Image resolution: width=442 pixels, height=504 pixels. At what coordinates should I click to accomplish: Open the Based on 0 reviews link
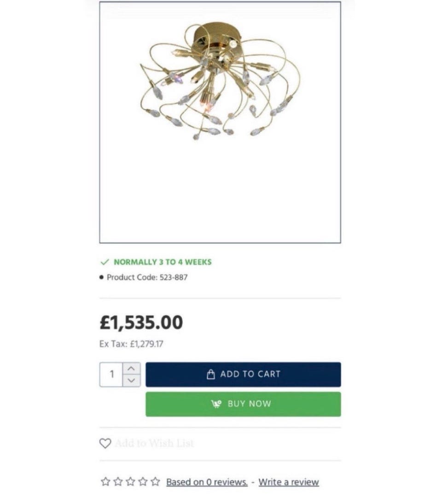pyautogui.click(x=207, y=482)
